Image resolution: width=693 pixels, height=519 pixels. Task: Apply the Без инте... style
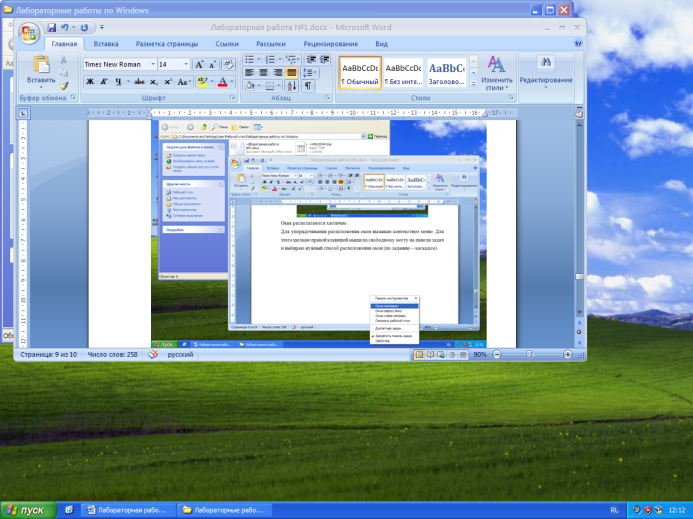[x=403, y=73]
